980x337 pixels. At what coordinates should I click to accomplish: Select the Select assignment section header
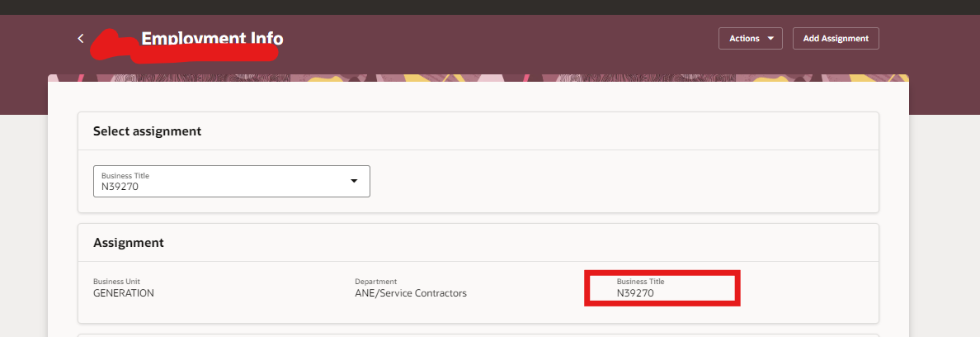148,131
